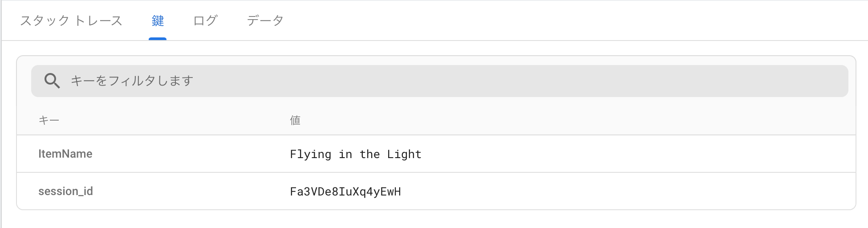Screen dimensions: 868x228
Task: Click the word トレース in first tab
Action: coord(98,20)
